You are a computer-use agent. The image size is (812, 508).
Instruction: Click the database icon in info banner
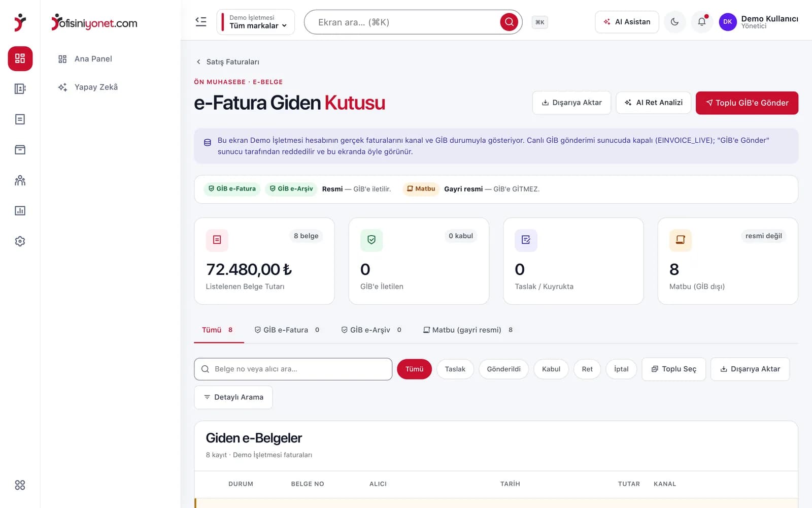coord(208,143)
